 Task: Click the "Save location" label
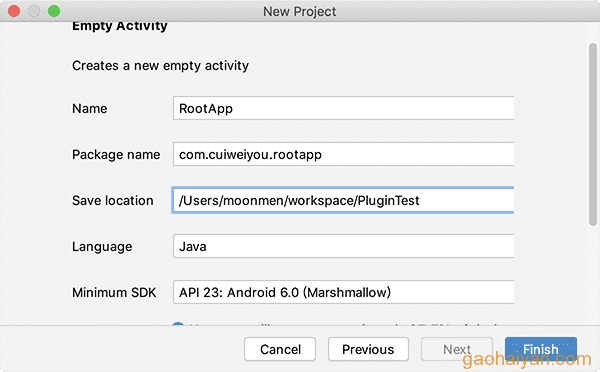(112, 201)
